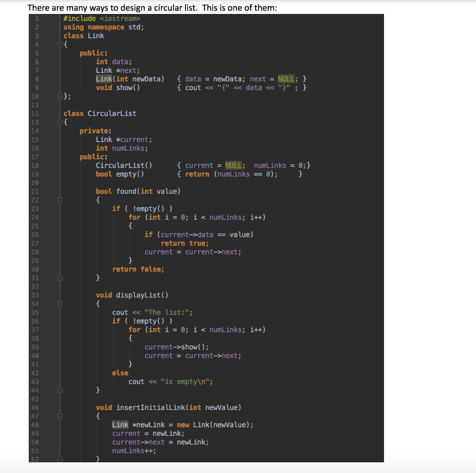The image size is (476, 473).
Task: Click the highlighted NULL on line 18
Action: pos(233,166)
